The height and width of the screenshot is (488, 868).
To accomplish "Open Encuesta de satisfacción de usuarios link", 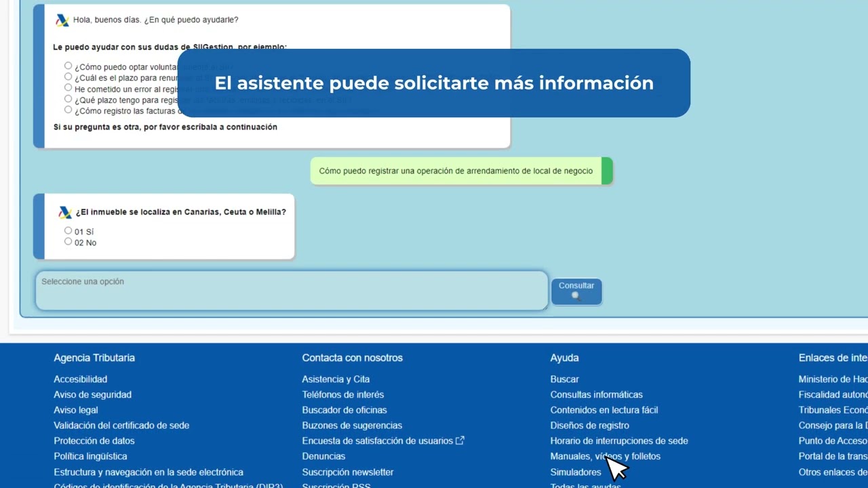I will [x=378, y=441].
